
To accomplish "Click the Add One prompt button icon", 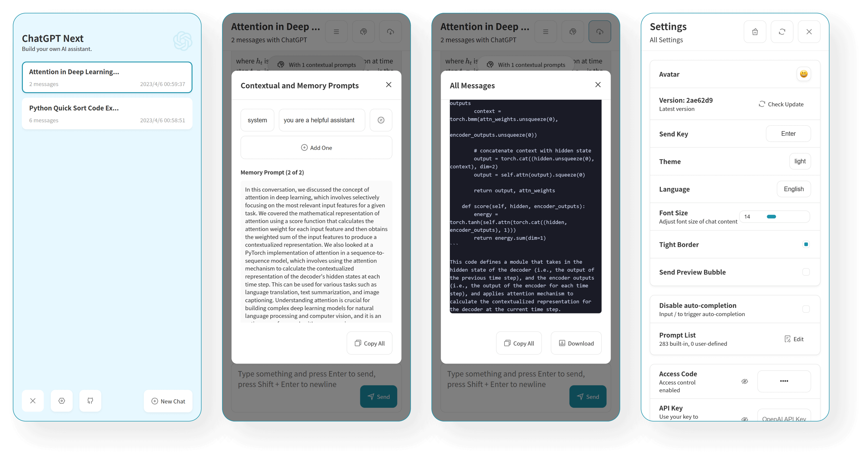I will pos(304,148).
